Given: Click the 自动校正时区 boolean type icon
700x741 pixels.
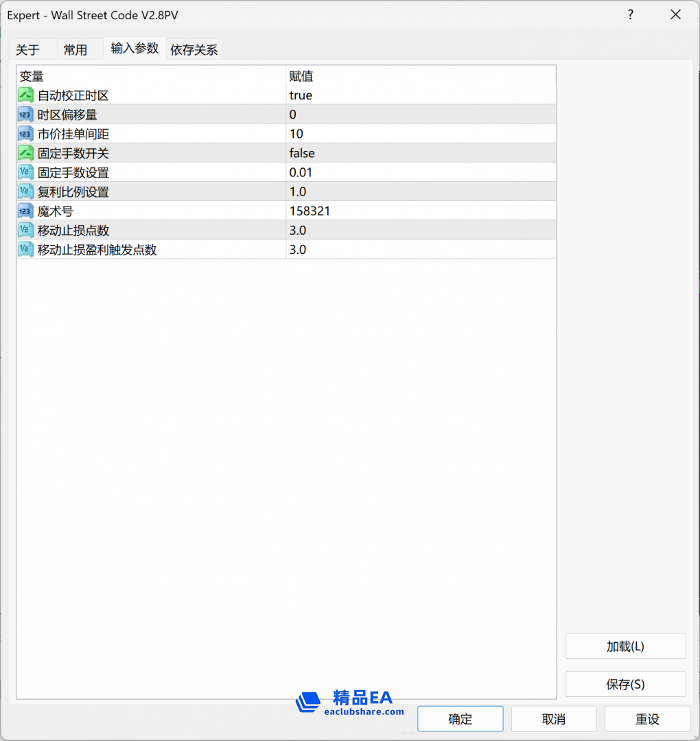Looking at the screenshot, I should [x=25, y=95].
